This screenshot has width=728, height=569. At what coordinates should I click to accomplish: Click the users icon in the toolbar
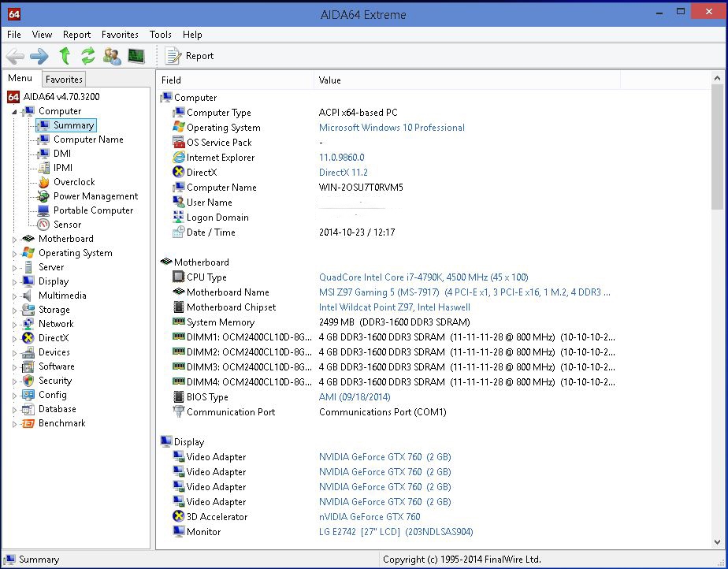point(112,56)
